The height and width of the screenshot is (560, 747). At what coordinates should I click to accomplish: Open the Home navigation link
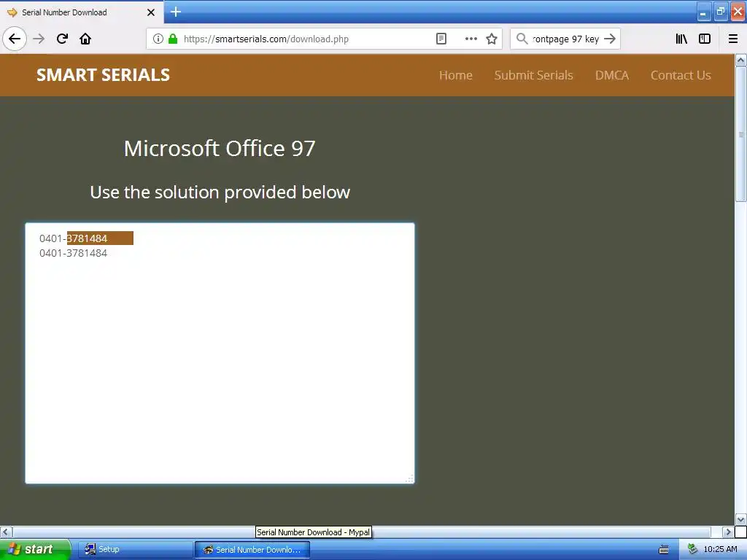pos(455,75)
